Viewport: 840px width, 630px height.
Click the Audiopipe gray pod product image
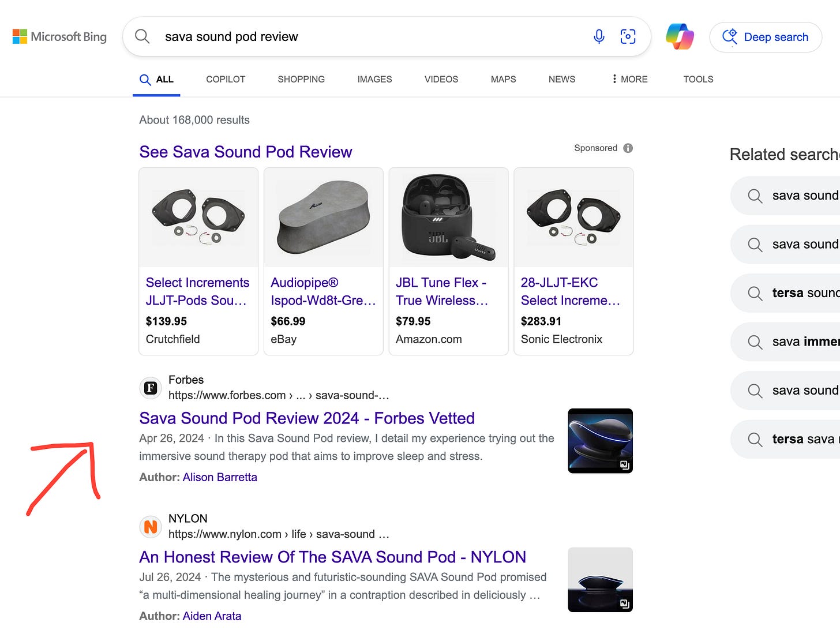point(324,217)
